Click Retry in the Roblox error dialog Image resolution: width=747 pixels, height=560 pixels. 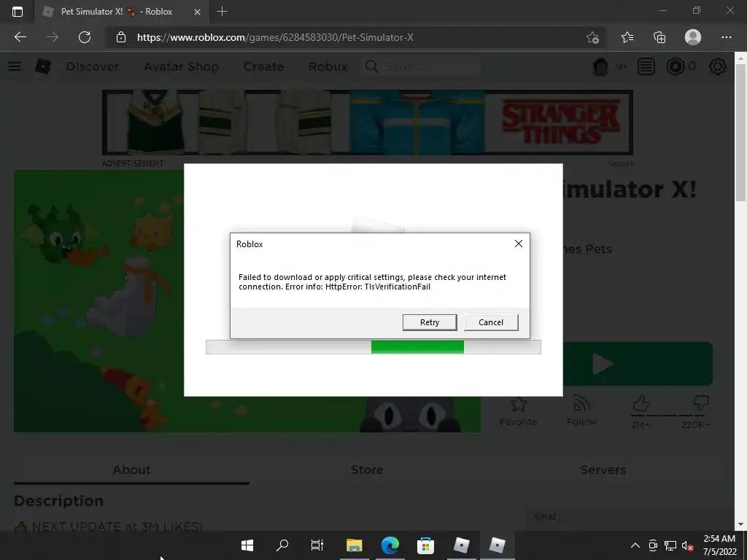[429, 322]
